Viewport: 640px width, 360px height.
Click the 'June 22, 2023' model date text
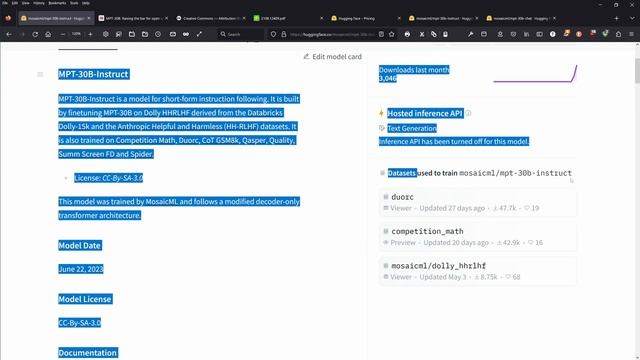click(81, 269)
